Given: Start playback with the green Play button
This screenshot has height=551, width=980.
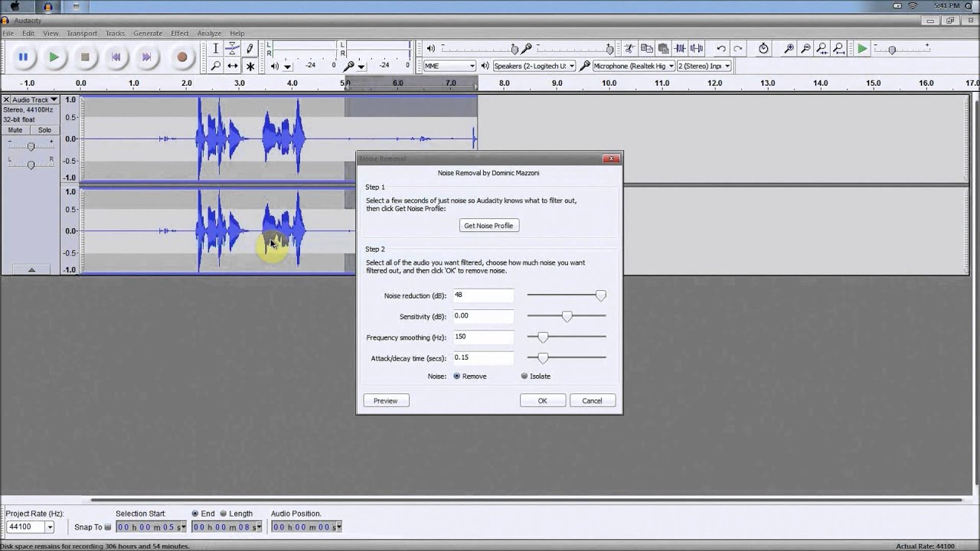Looking at the screenshot, I should (x=54, y=57).
